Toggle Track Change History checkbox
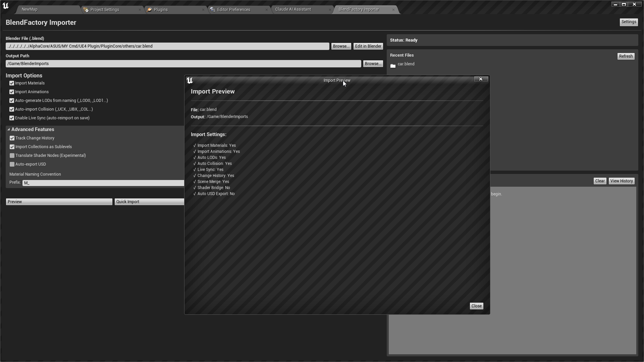644x362 pixels. (x=12, y=138)
